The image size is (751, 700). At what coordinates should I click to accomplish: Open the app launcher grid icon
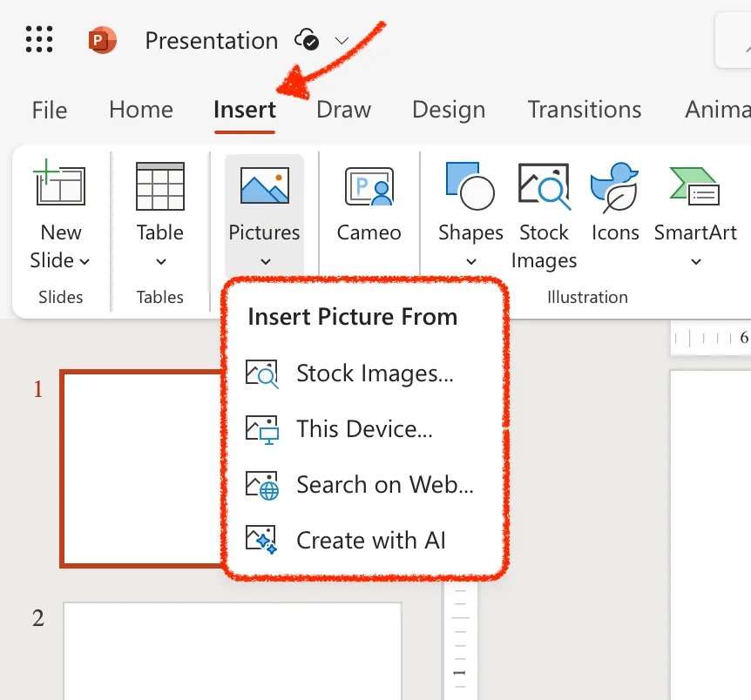click(39, 39)
